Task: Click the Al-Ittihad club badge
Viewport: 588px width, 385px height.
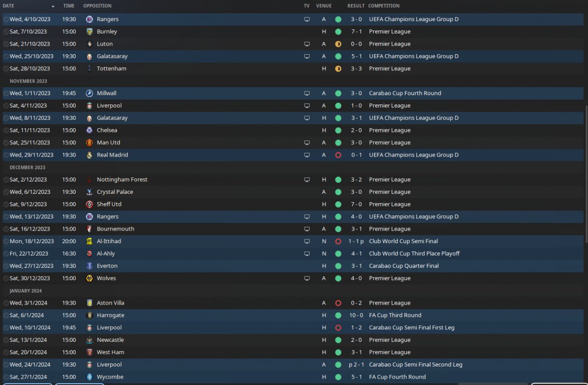Action: coord(89,241)
